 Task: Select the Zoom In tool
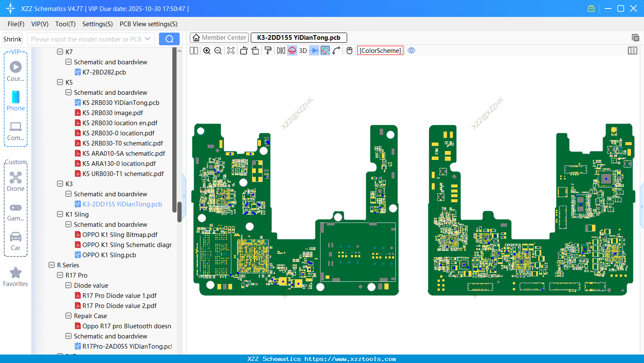pos(207,50)
